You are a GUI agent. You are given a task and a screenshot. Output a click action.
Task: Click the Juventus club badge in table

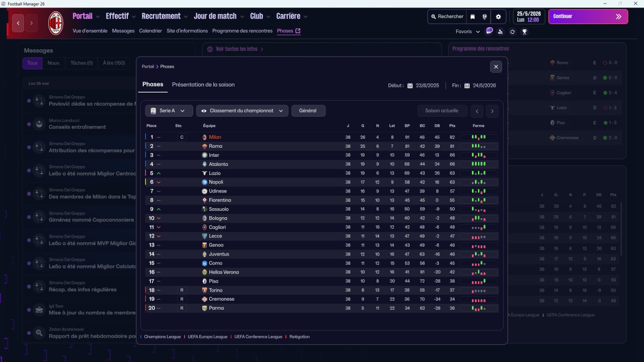point(204,254)
